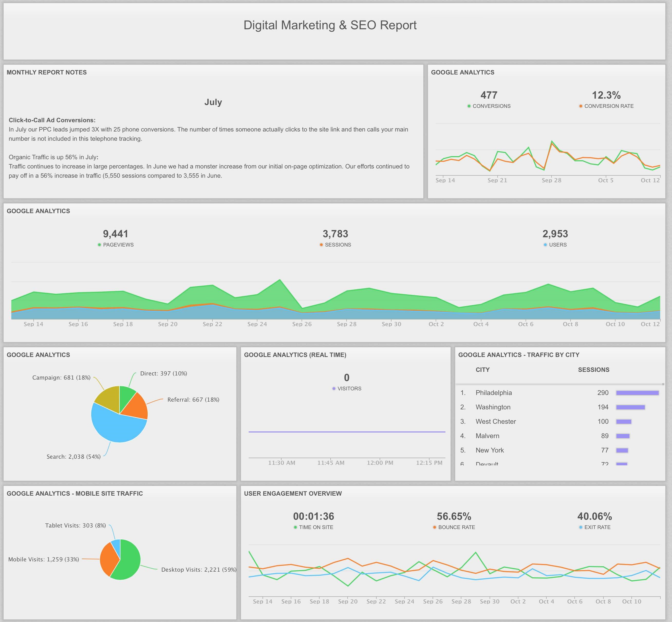The image size is (672, 622).
Task: Click the purple Visitors legend dot
Action: tap(334, 388)
